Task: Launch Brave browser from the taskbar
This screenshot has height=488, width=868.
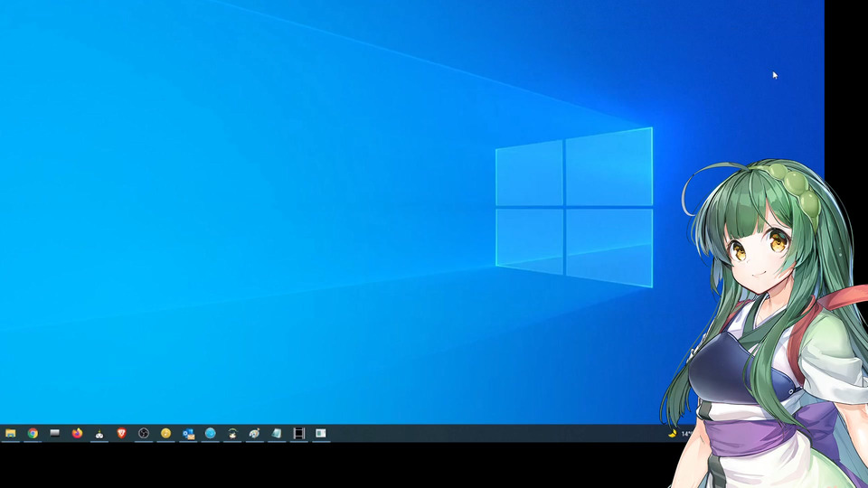Action: point(121,433)
